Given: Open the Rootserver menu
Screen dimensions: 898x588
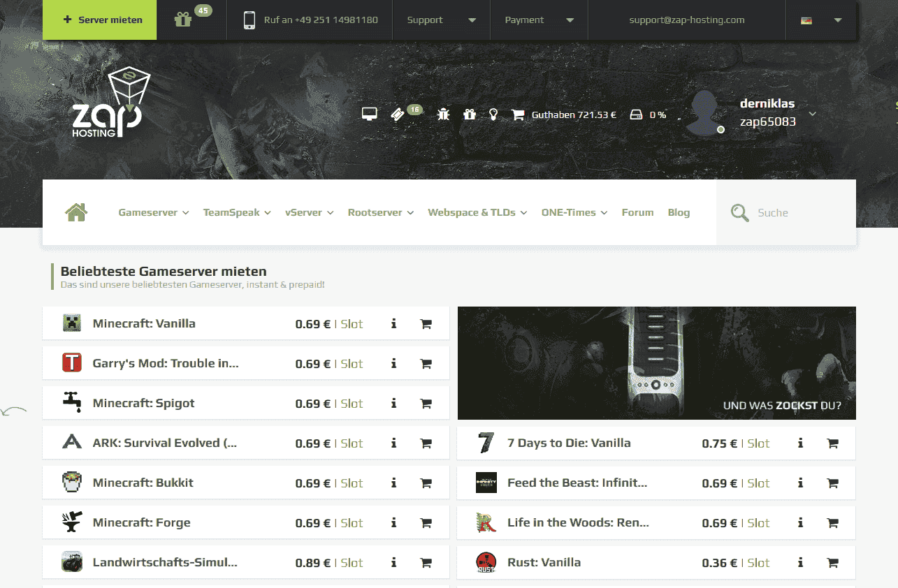Looking at the screenshot, I should 381,212.
